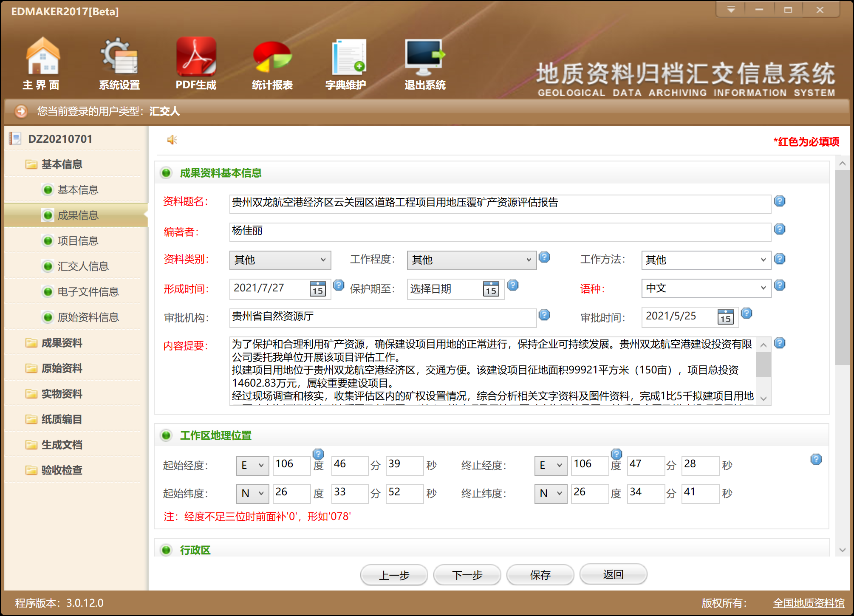
Task: Click the help icon beside 工作方法 dropdown
Action: (780, 259)
